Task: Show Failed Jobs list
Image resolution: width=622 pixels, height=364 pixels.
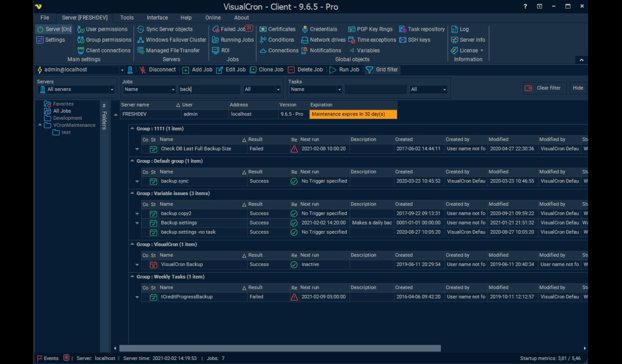Action: pyautogui.click(x=233, y=29)
